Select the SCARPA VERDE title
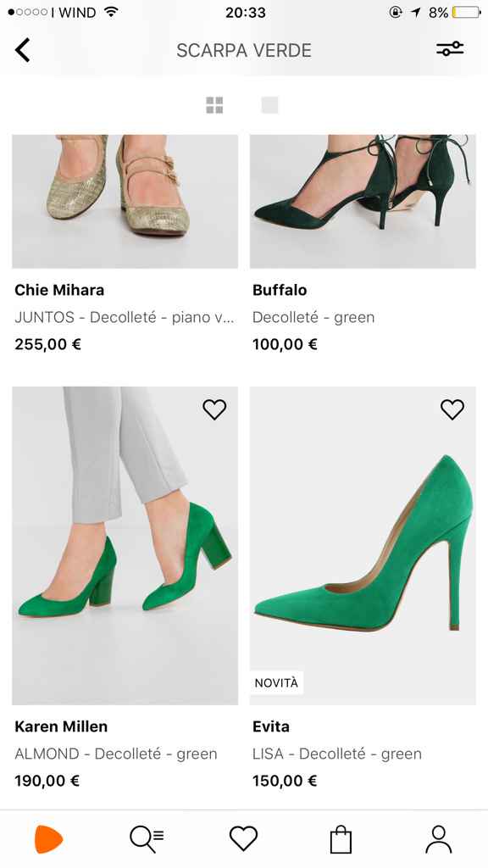Screen dimensions: 488x868 (x=244, y=51)
